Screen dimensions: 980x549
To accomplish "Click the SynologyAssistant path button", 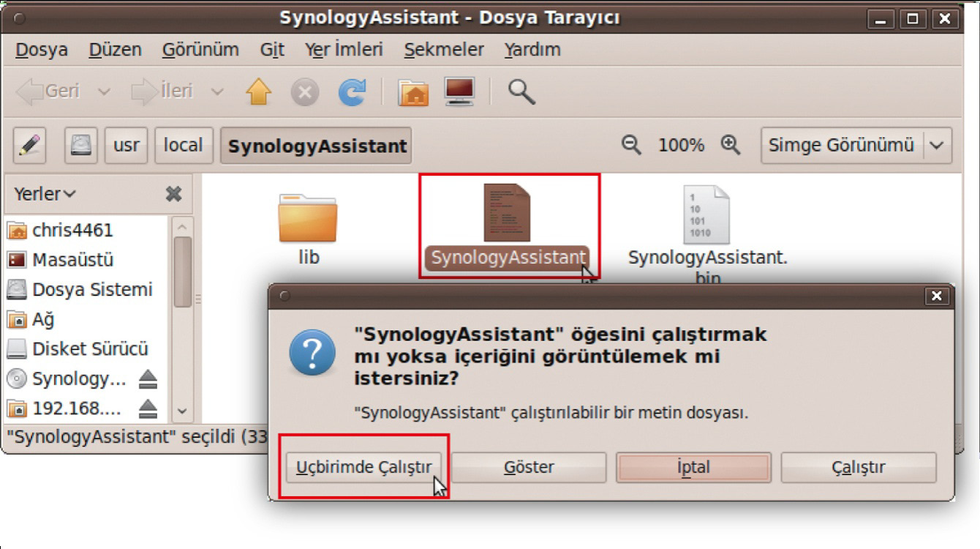I will pyautogui.click(x=316, y=145).
